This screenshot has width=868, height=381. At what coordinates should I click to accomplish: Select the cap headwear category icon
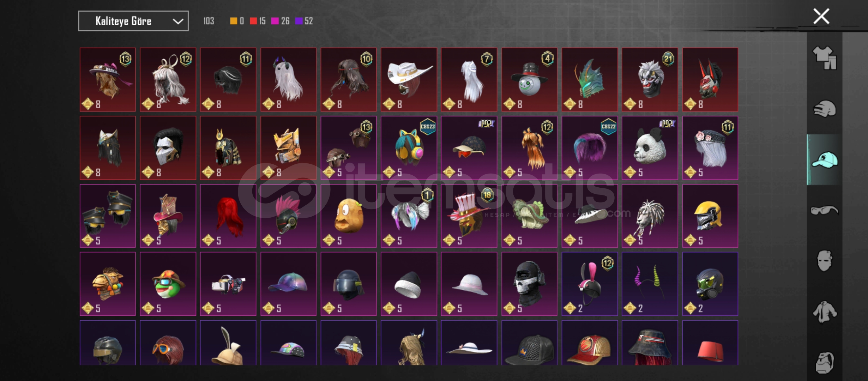pyautogui.click(x=825, y=160)
